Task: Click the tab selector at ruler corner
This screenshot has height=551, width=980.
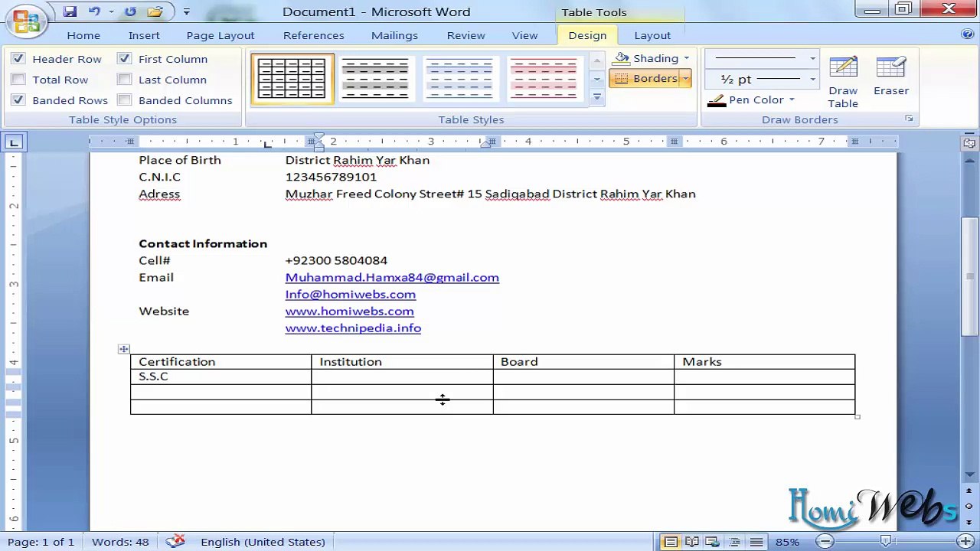Action: [x=14, y=142]
